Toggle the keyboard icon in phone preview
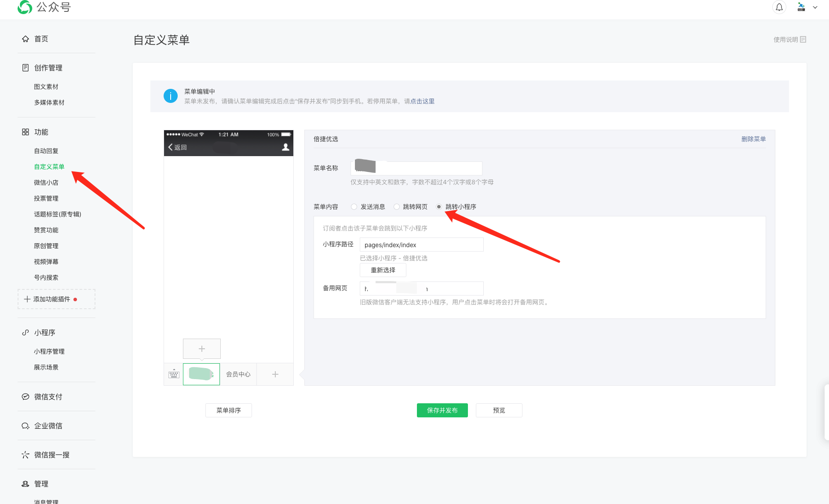This screenshot has width=829, height=504. pos(174,374)
